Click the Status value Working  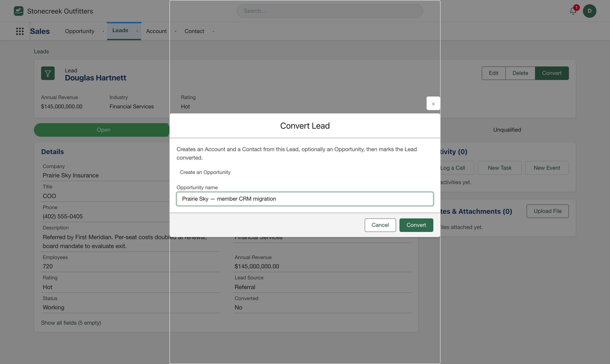pyautogui.click(x=54, y=307)
